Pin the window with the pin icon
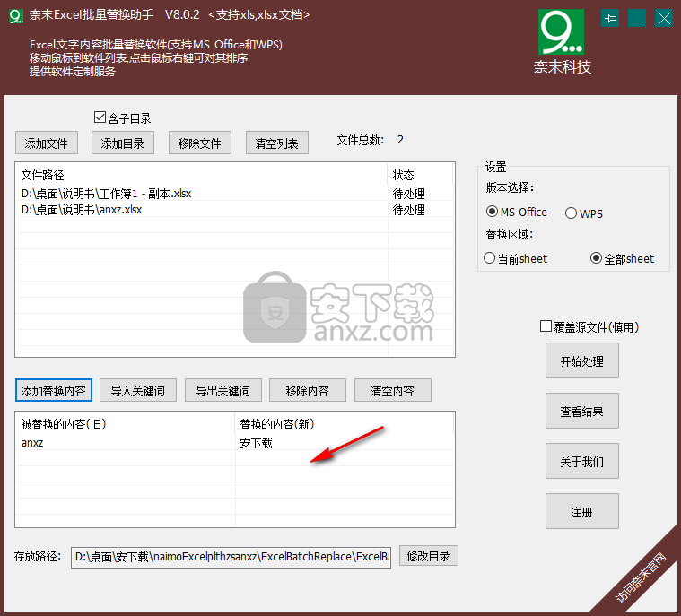Image resolution: width=681 pixels, height=616 pixels. click(x=610, y=19)
